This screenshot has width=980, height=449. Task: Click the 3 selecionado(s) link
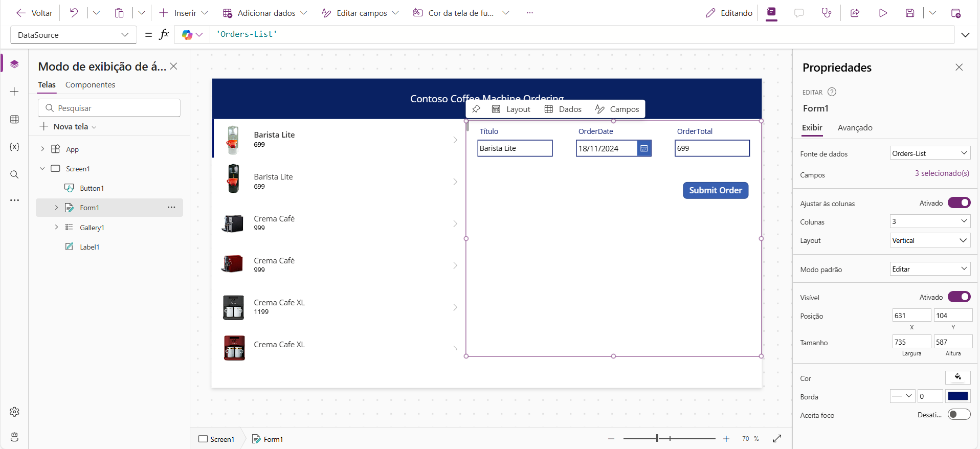tap(942, 173)
